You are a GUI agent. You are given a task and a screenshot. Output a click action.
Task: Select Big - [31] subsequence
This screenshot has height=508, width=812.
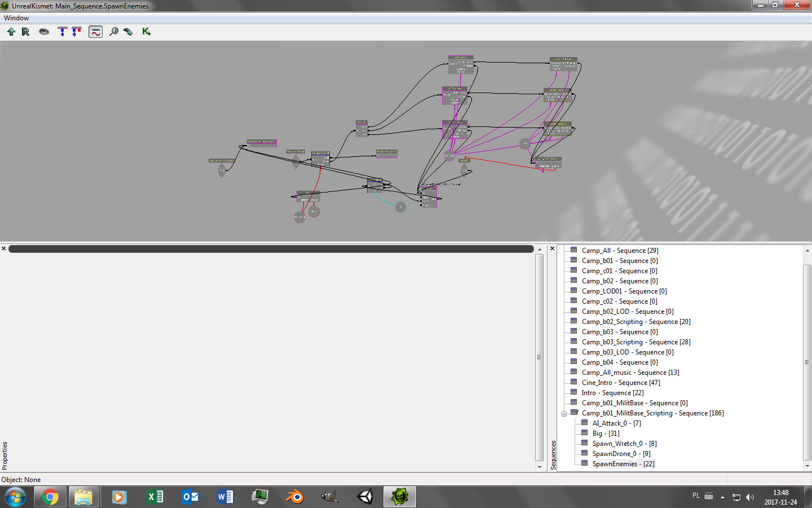[x=606, y=433]
